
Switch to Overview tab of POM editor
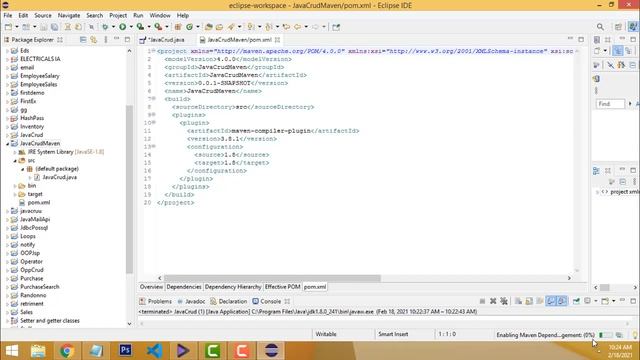click(x=151, y=287)
